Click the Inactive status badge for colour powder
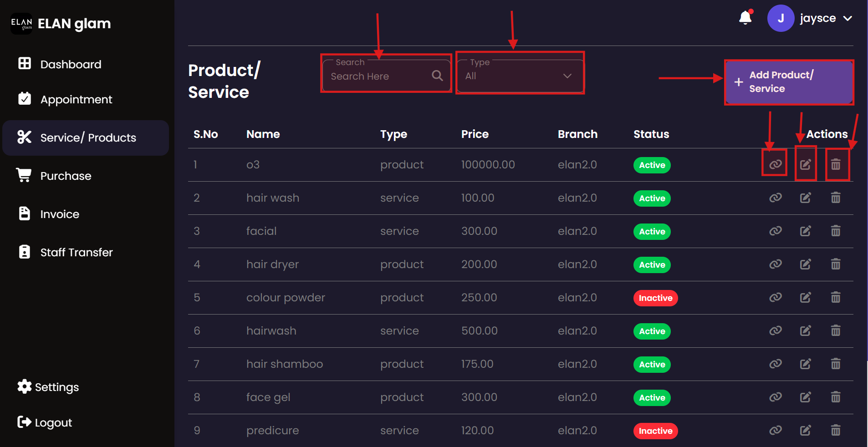Image resolution: width=868 pixels, height=447 pixels. tap(655, 298)
